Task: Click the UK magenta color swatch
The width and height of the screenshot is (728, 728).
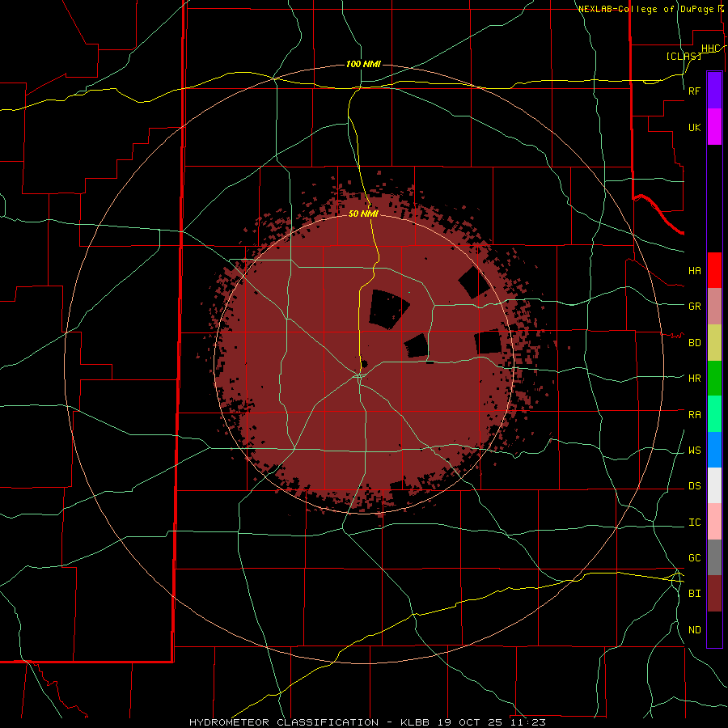Action: click(x=714, y=127)
